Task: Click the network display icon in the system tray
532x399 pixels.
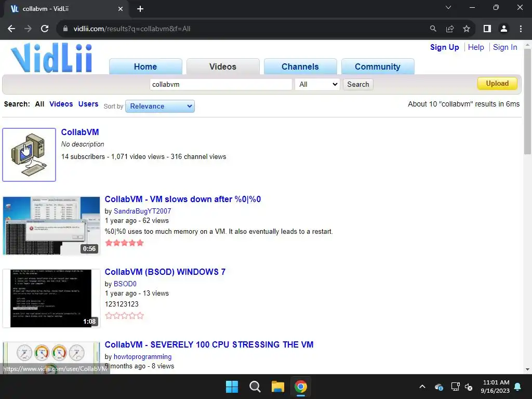Action: point(455,387)
